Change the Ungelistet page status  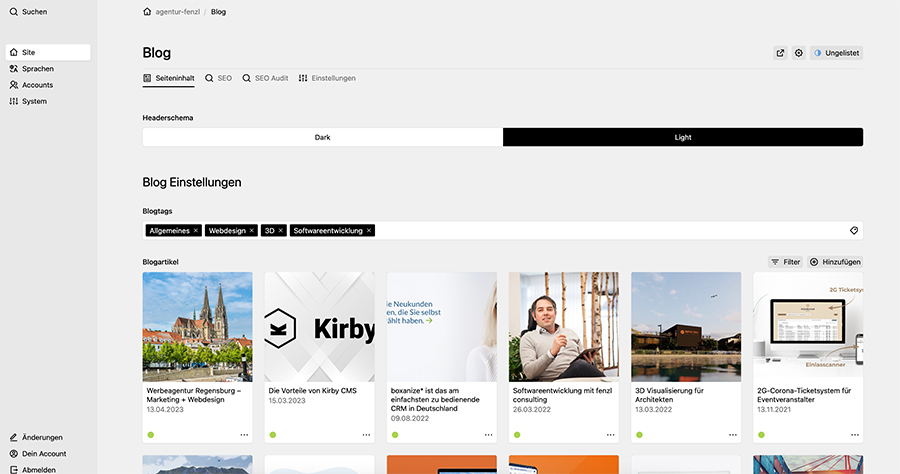click(836, 53)
